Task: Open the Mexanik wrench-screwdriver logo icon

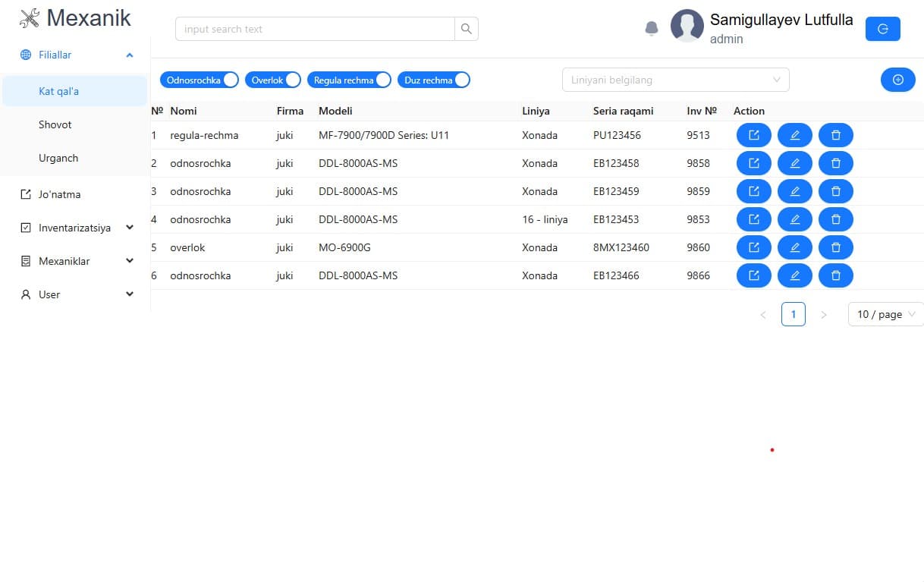Action: (x=29, y=17)
